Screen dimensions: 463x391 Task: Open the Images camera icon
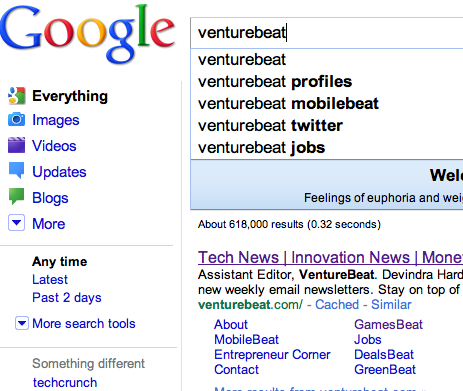16,120
